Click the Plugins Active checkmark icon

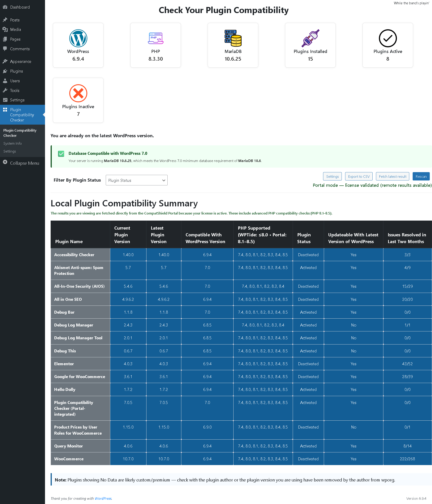point(387,38)
